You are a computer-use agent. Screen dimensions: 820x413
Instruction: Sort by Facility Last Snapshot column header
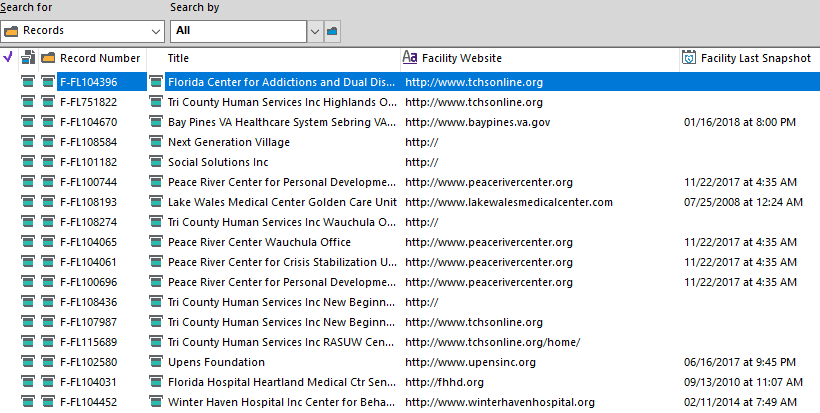tap(756, 58)
